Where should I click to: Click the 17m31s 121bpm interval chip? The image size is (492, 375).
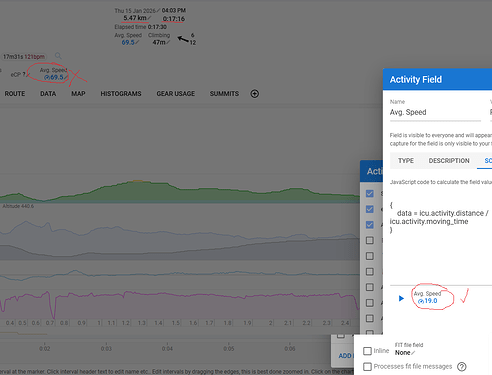coord(24,57)
